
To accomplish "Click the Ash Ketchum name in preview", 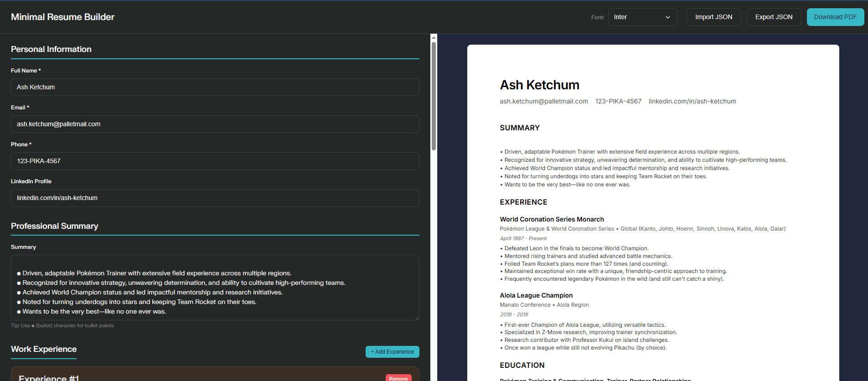I will (539, 85).
